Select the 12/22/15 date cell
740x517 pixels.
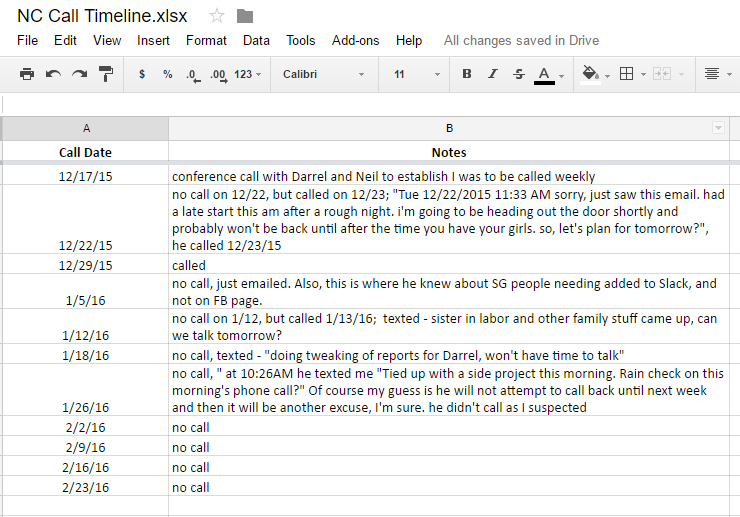coord(85,220)
